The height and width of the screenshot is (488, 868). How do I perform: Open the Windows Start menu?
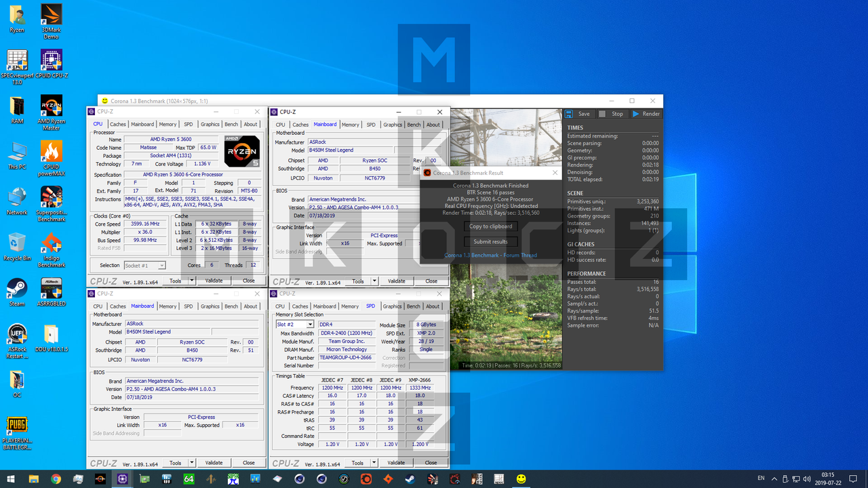coord(12,479)
